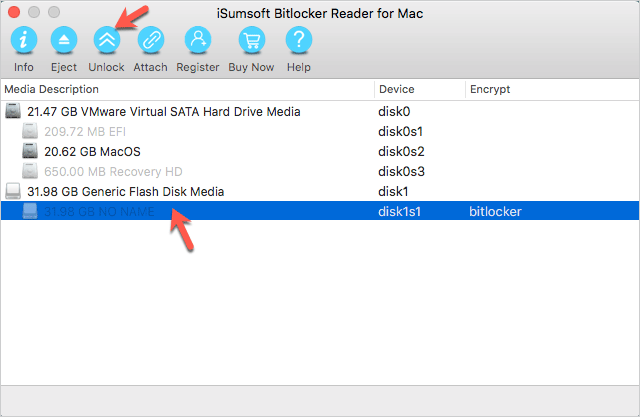Click the Info toolbar icon

click(24, 40)
